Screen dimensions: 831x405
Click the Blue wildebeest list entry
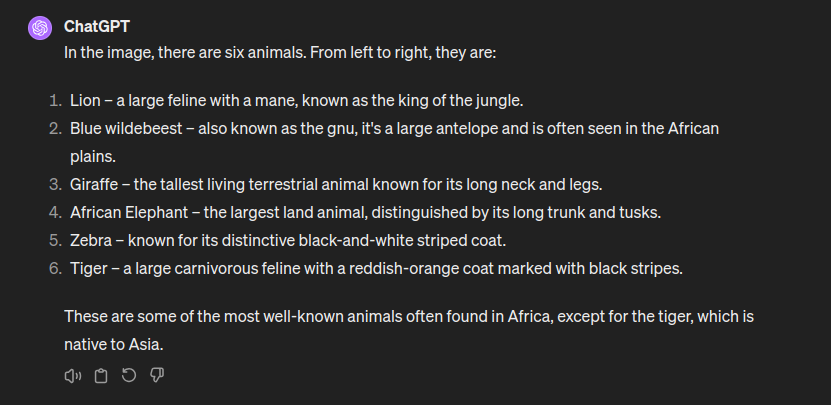[x=394, y=143]
